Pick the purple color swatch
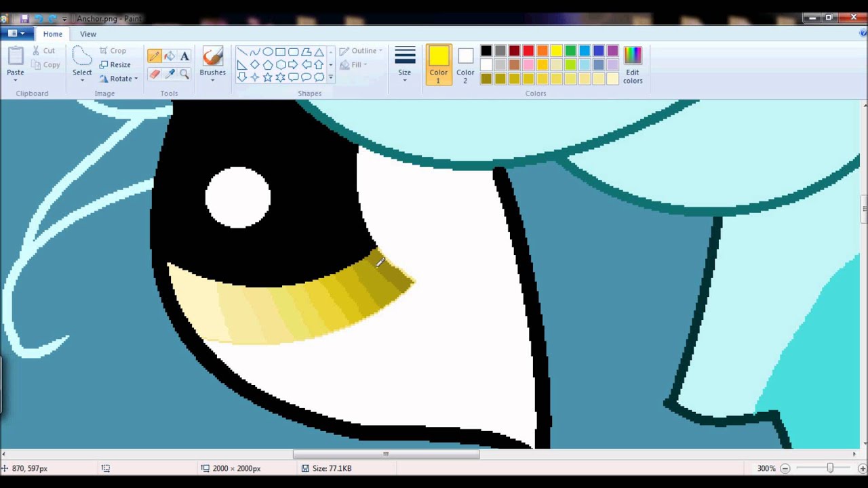Image resolution: width=868 pixels, height=488 pixels. pos(613,51)
